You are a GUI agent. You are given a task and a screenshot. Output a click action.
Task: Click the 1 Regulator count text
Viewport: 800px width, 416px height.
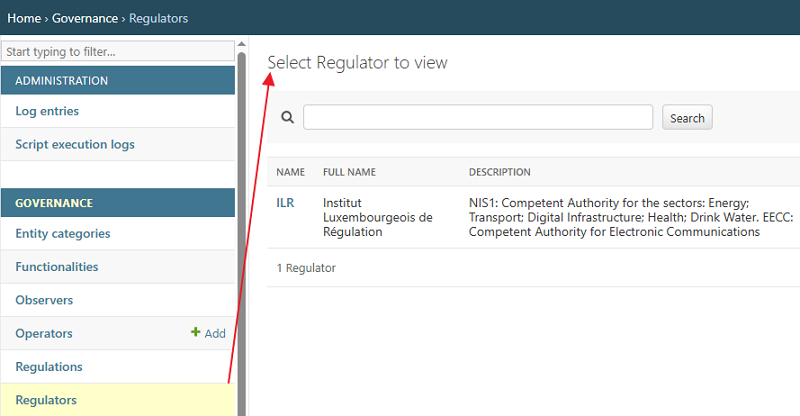click(x=306, y=268)
